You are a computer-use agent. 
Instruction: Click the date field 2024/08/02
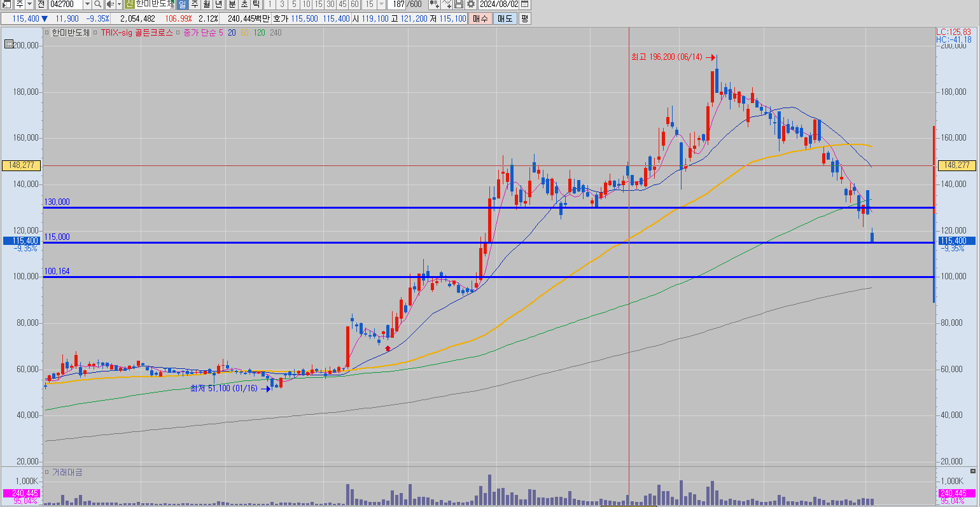[x=499, y=4]
